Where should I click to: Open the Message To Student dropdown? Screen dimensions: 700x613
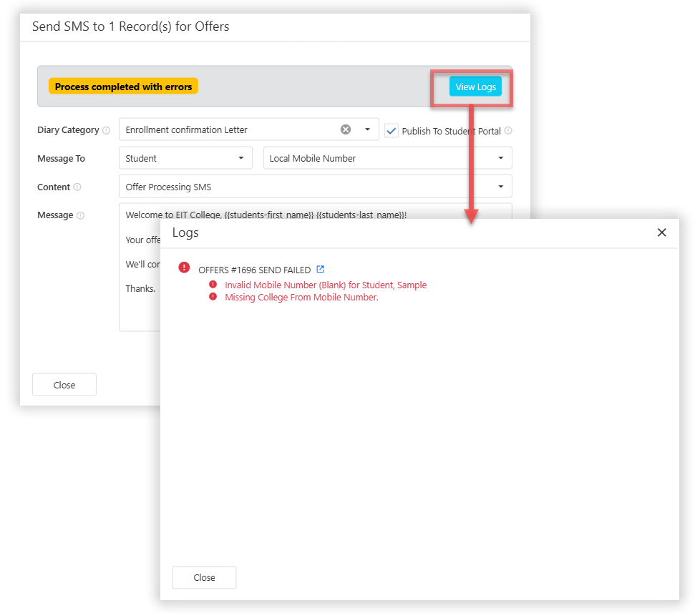[185, 158]
